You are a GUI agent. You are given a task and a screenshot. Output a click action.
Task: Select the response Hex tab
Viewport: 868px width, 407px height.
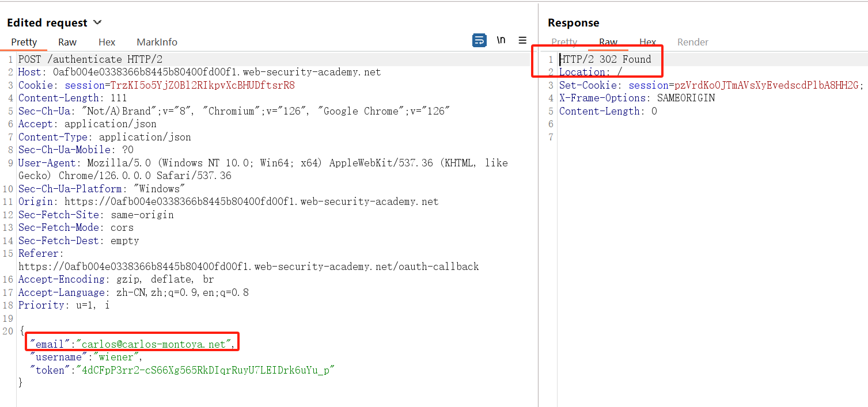[648, 42]
